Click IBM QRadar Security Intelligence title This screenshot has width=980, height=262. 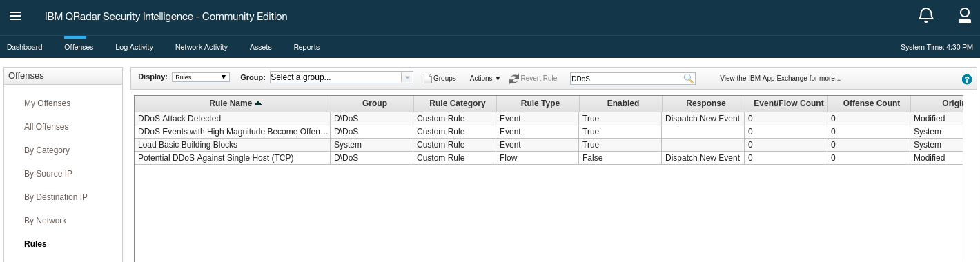166,17
